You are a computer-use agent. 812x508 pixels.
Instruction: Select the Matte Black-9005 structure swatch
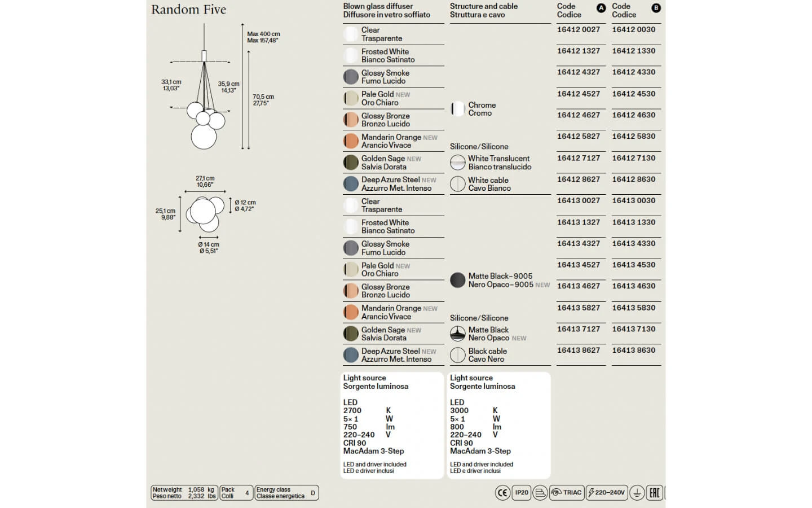tap(457, 280)
